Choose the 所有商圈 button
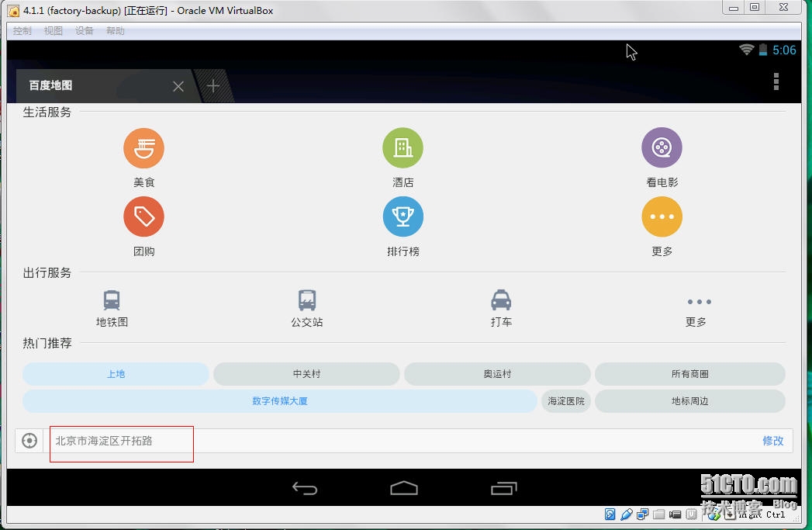This screenshot has width=812, height=530. [x=689, y=374]
